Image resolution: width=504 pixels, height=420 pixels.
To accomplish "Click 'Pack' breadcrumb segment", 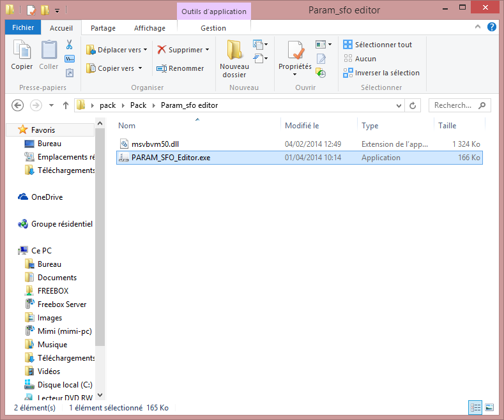I will click(138, 105).
